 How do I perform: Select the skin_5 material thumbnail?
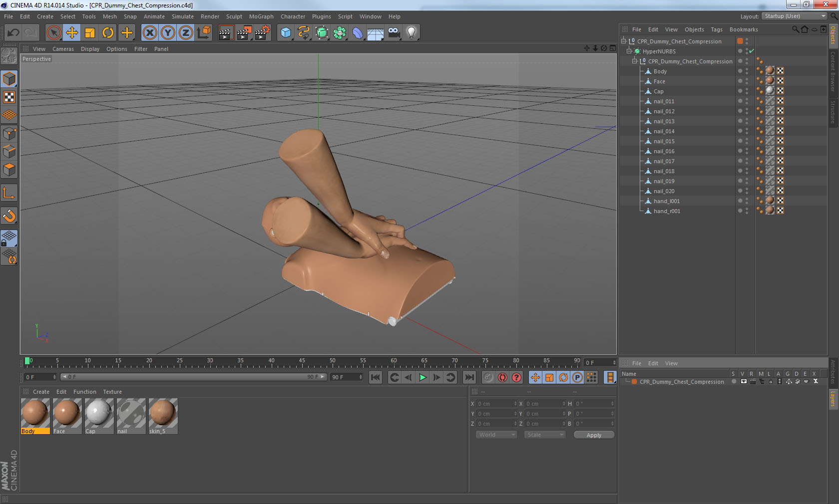[163, 416]
